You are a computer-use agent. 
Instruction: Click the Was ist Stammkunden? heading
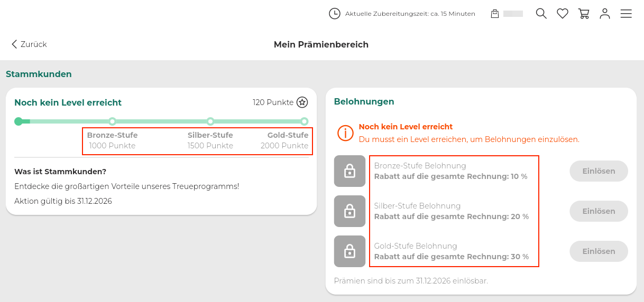60,172
